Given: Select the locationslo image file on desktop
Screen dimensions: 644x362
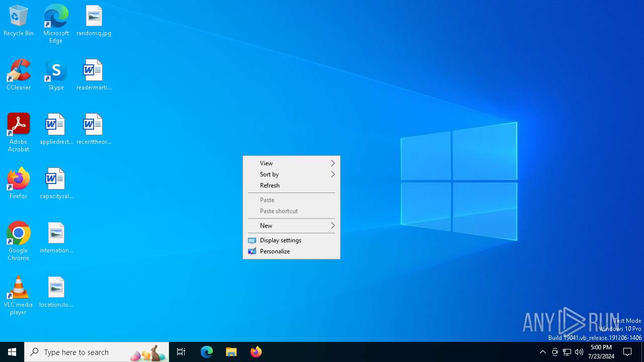Looking at the screenshot, I should tap(56, 293).
